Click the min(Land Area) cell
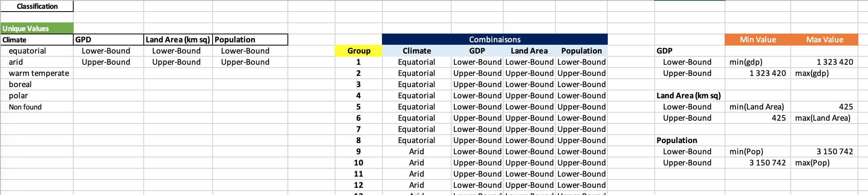The height and width of the screenshot is (195, 868). click(x=756, y=107)
